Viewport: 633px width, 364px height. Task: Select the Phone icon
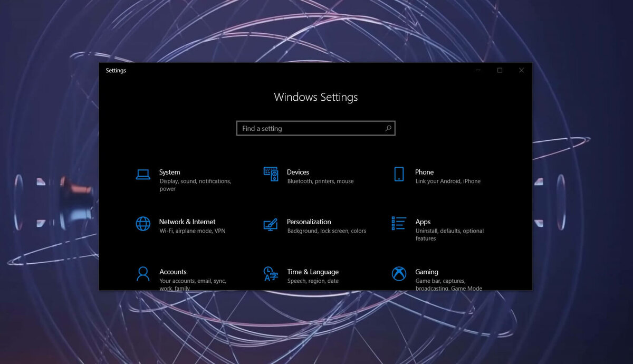(x=399, y=174)
